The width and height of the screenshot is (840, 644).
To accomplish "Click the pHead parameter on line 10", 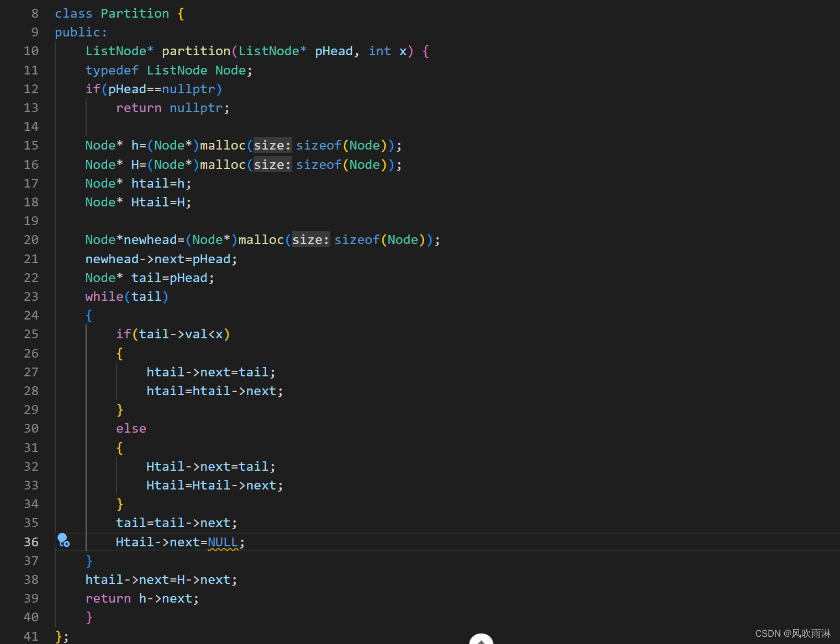I will [334, 51].
